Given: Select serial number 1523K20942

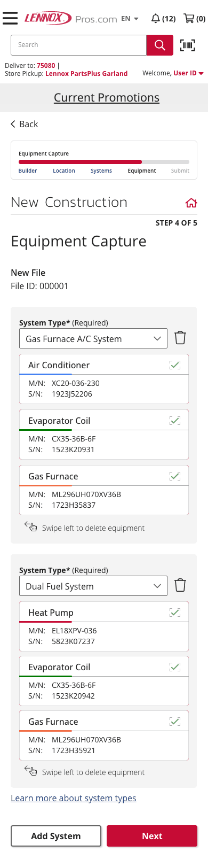Looking at the screenshot, I should tap(73, 696).
